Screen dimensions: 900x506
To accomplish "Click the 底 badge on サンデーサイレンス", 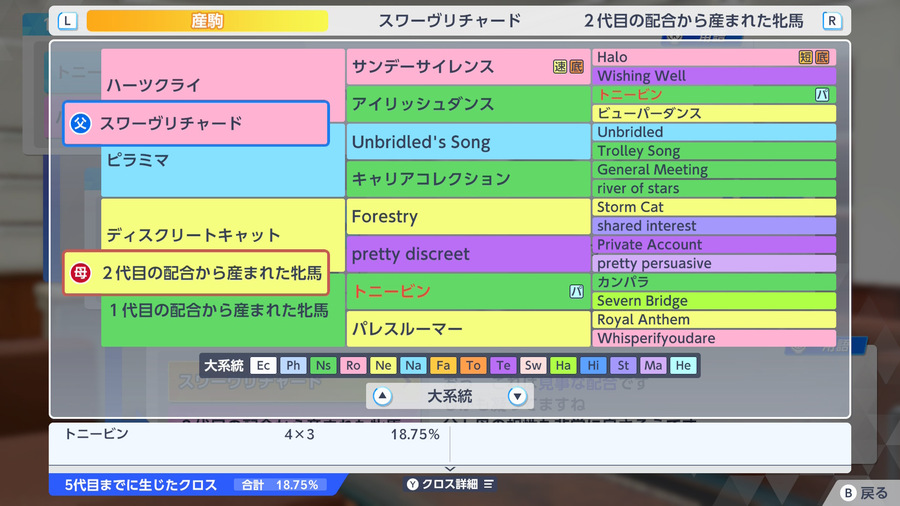I will pyautogui.click(x=576, y=67).
